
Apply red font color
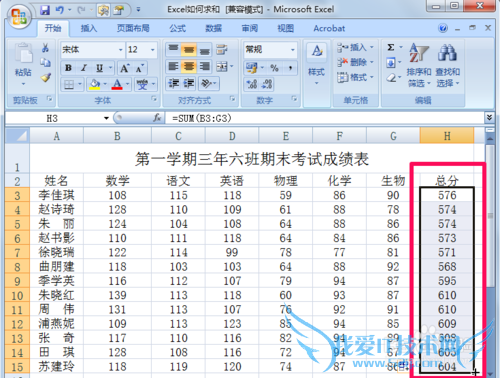[117, 84]
